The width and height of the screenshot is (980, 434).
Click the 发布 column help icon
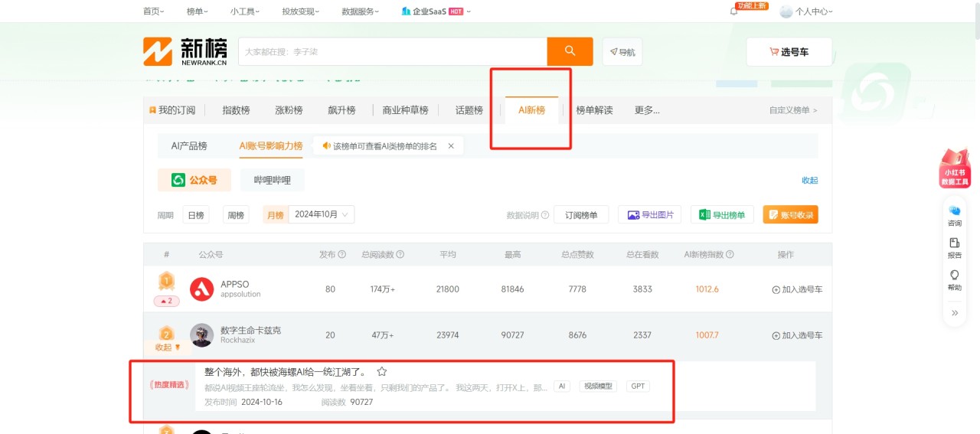pos(342,255)
